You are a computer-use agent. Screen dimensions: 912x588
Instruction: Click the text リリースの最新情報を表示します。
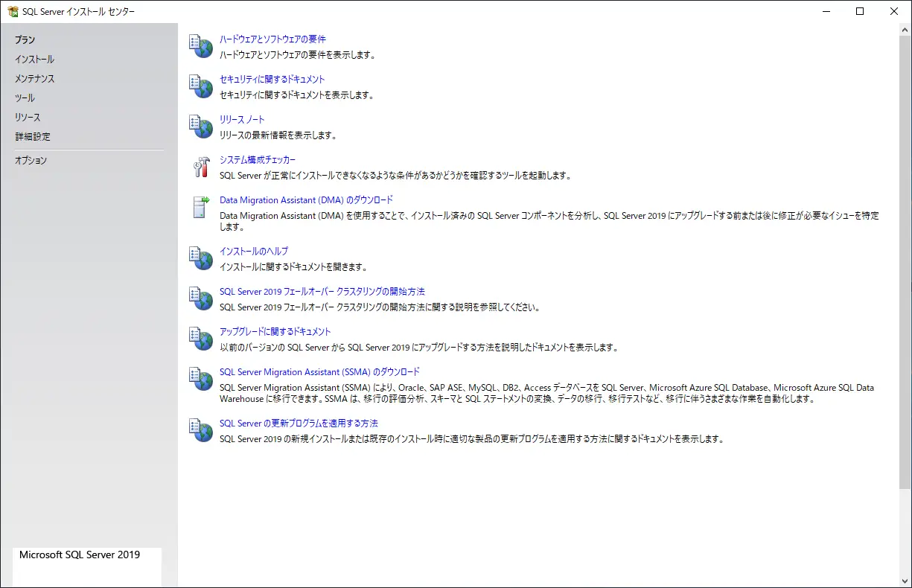coord(278,135)
